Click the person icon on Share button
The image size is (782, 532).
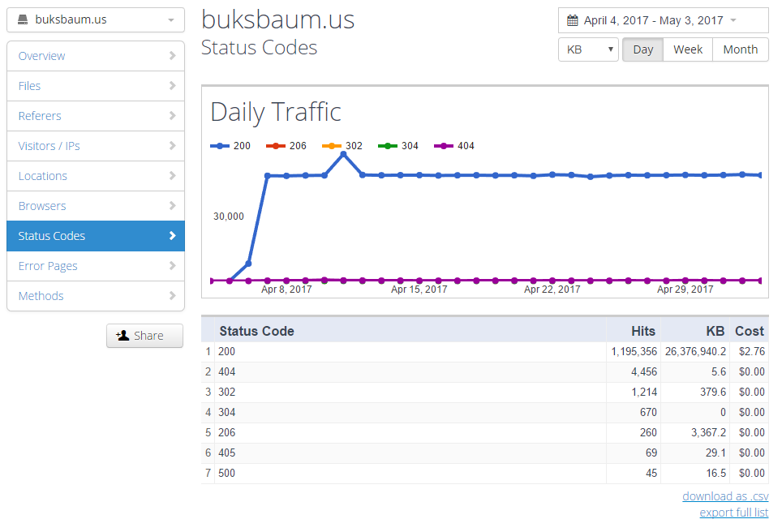click(123, 336)
